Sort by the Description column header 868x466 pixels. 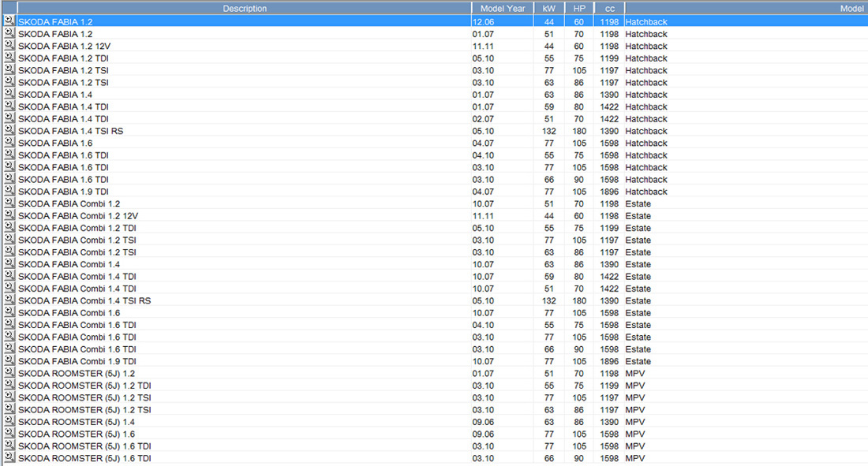click(x=244, y=9)
